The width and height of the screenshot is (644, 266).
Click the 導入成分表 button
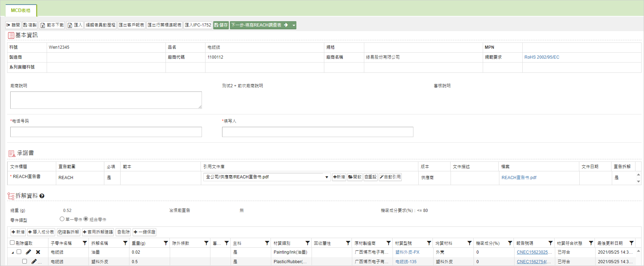coord(41,232)
